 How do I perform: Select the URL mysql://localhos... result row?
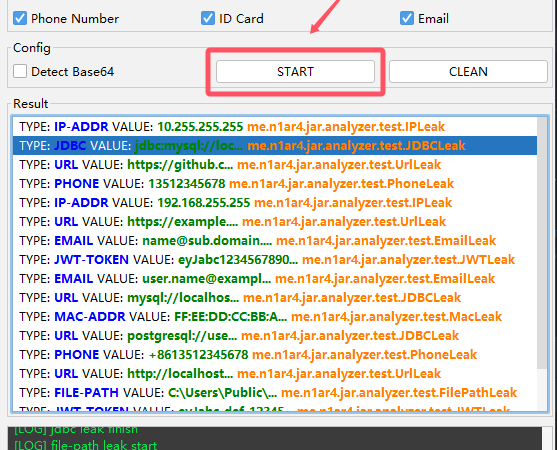point(275,298)
